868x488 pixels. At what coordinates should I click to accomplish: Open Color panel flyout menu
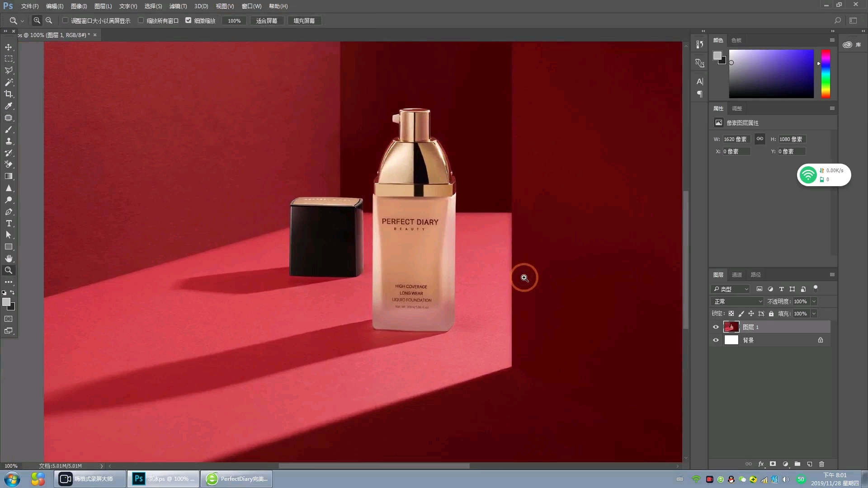pyautogui.click(x=832, y=40)
